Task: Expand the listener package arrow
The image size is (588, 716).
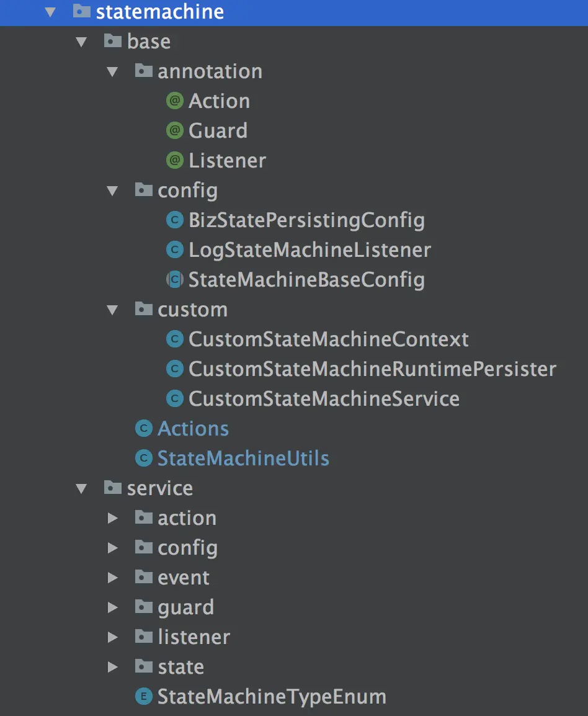Action: [x=113, y=637]
